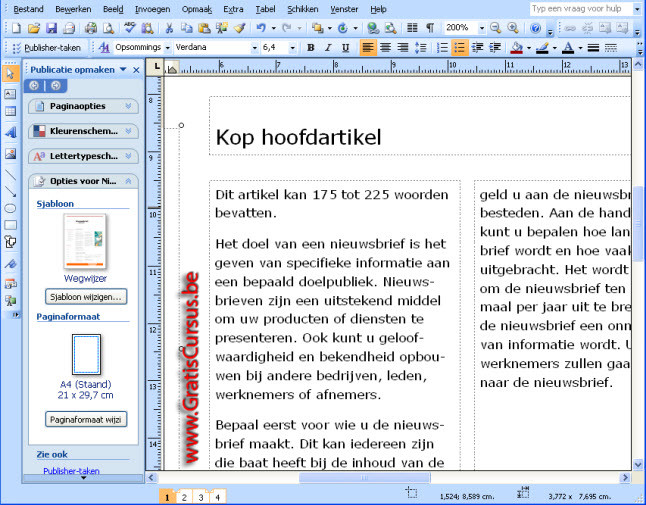Open Publisher help
Screen dimensions: 646x505
click(x=535, y=28)
